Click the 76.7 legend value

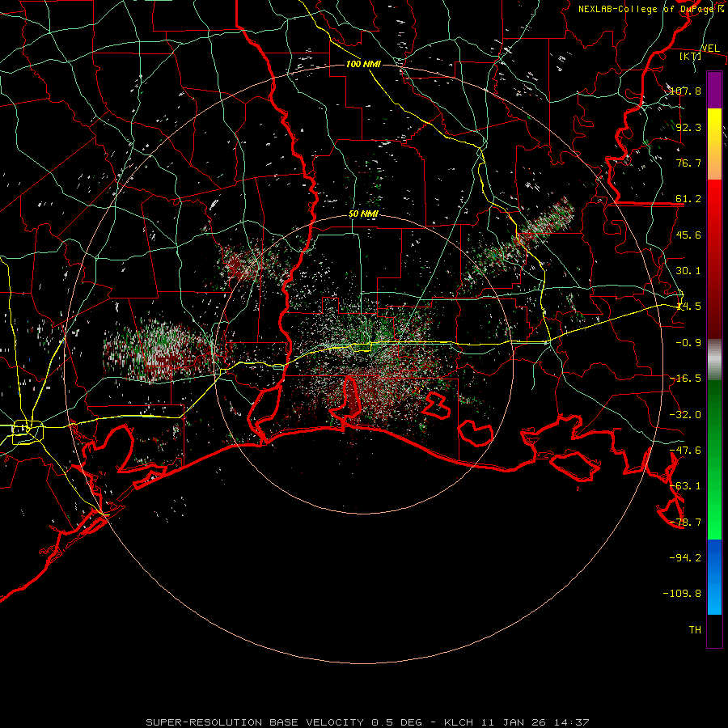tap(688, 163)
